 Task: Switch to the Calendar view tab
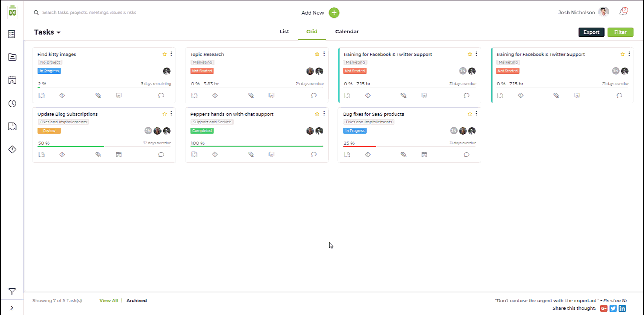[347, 32]
